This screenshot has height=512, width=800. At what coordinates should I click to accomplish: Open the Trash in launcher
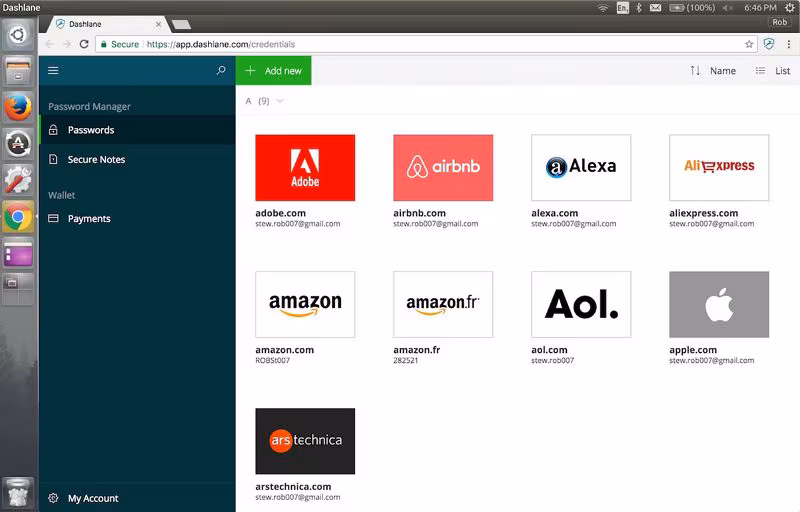coord(18,493)
